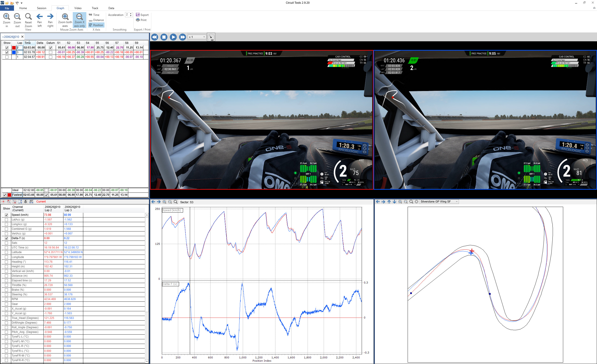Screen dimensions: 597x364
Task: Open the Video ribbon tab
Action: tap(78, 8)
